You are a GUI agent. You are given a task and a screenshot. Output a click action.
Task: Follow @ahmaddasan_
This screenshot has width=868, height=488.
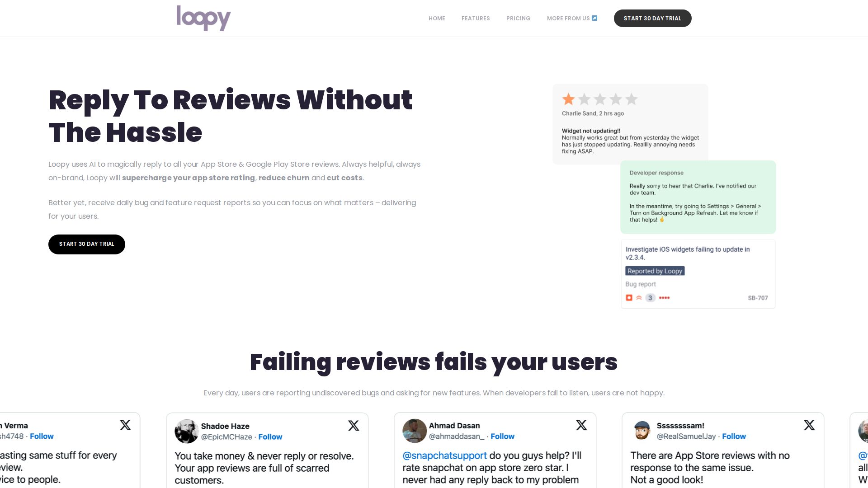[x=502, y=436]
